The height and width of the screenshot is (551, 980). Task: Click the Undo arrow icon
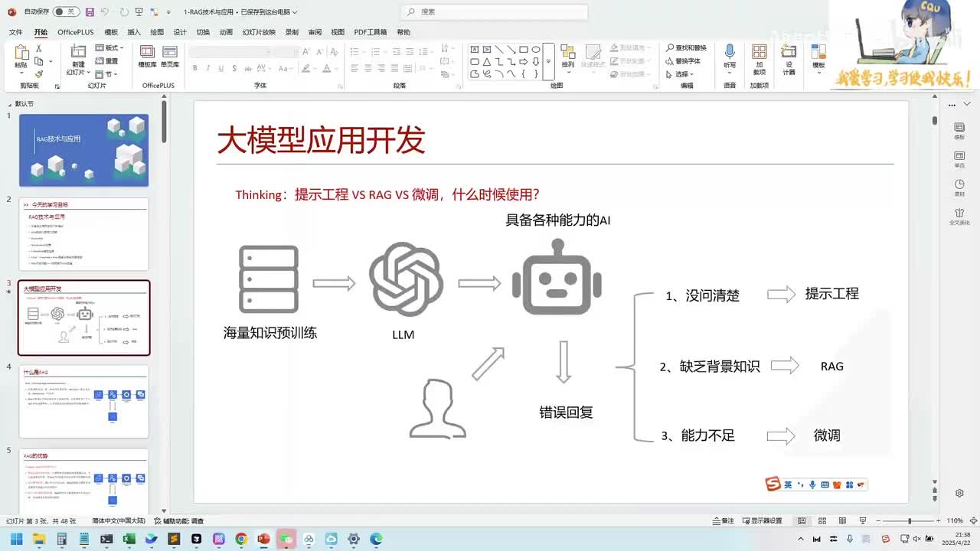(105, 12)
